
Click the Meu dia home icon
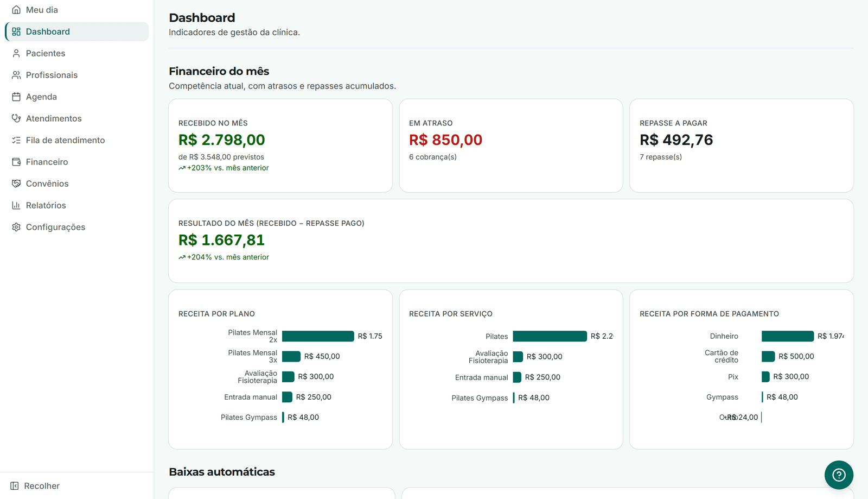point(16,10)
